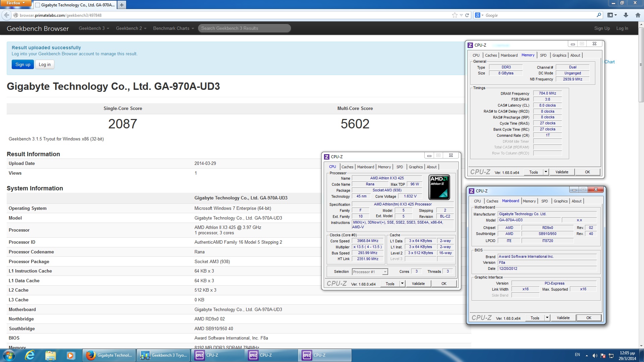
Task: Switch to SPD tab in Memory window
Action: pyautogui.click(x=543, y=55)
